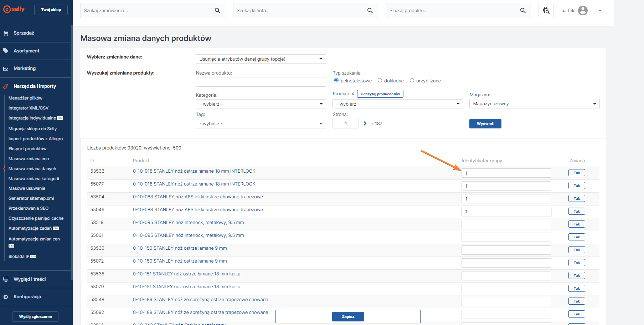Select the przybliżone search type
Image resolution: width=644 pixels, height=325 pixels.
click(x=412, y=81)
